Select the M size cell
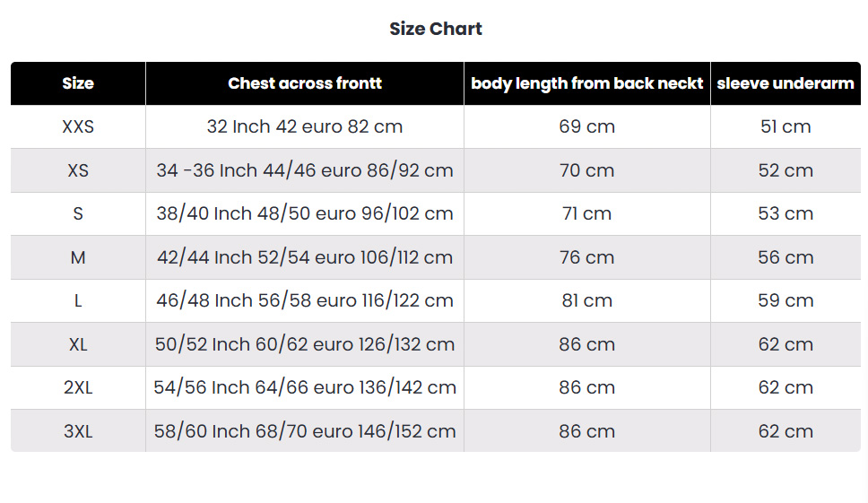 coord(78,257)
